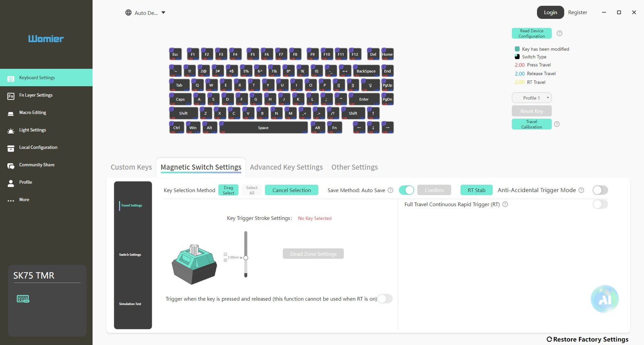
Task: Click help icon beside Read Device Configuration
Action: pyautogui.click(x=559, y=33)
